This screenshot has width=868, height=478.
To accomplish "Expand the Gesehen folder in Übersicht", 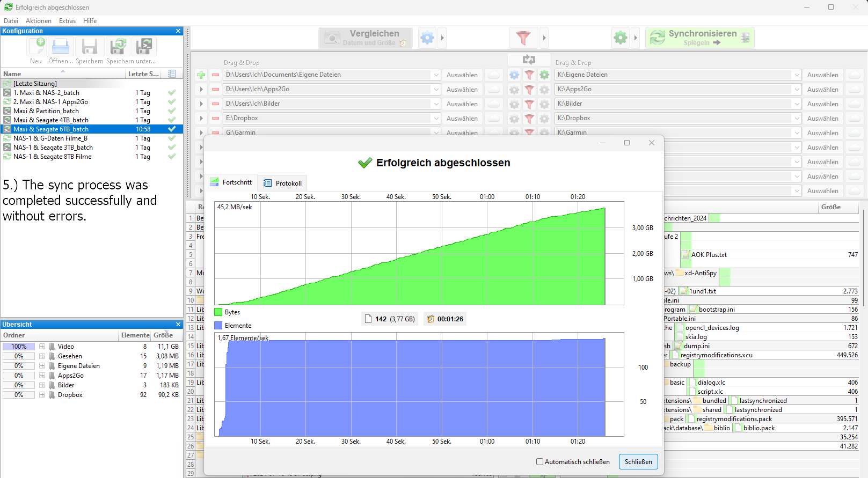I will pos(42,356).
